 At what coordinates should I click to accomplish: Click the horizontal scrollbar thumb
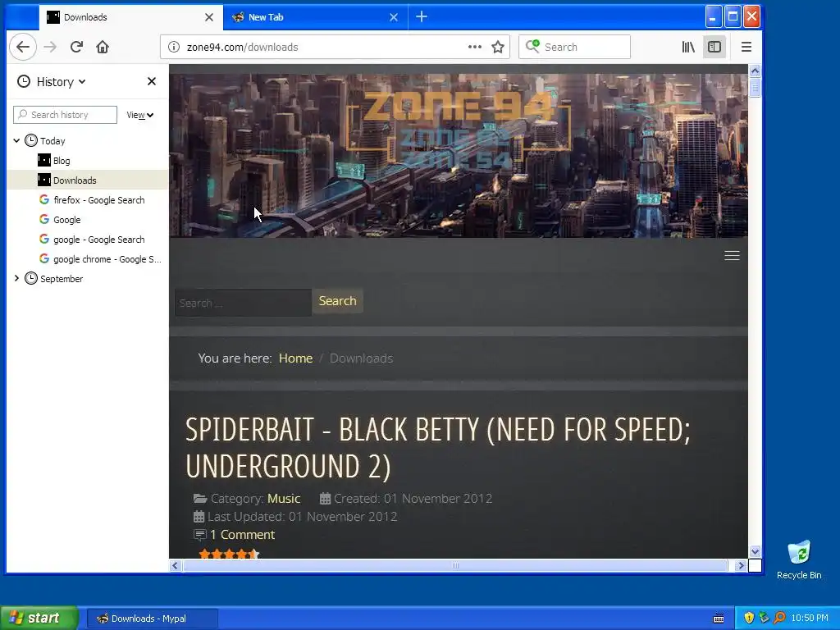click(x=455, y=566)
